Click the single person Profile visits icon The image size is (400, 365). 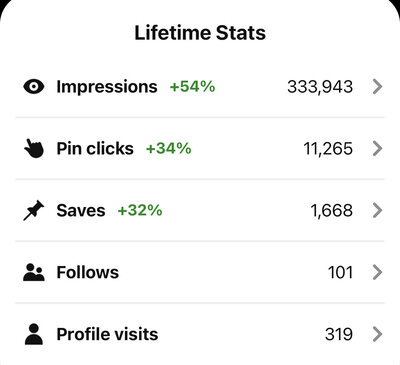coord(34,334)
